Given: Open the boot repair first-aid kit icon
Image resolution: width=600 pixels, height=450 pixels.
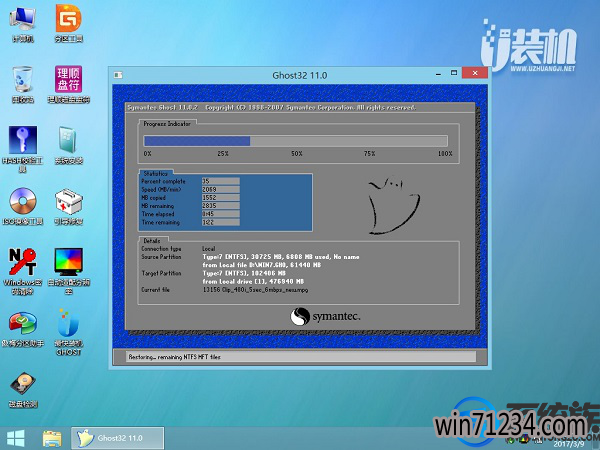Looking at the screenshot, I should pyautogui.click(x=68, y=203).
